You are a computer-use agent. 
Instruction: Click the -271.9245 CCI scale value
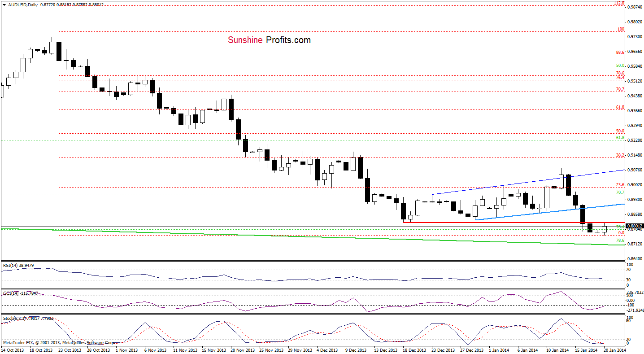(x=635, y=310)
